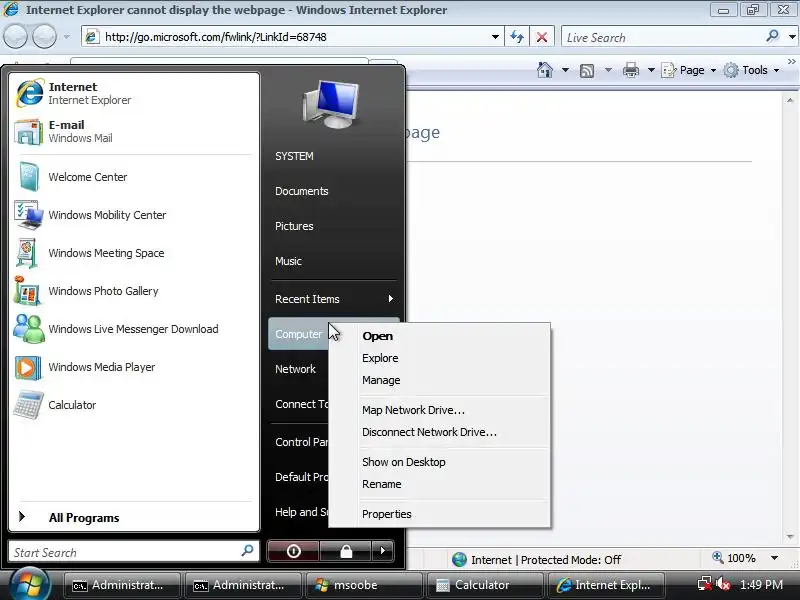Screen dimensions: 800x600
Task: Open Print options dropdown arrow
Action: [x=651, y=70]
